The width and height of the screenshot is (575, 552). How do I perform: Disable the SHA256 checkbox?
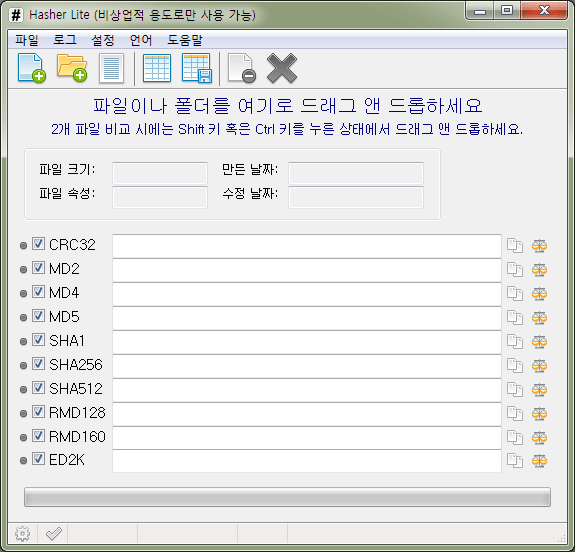point(38,363)
